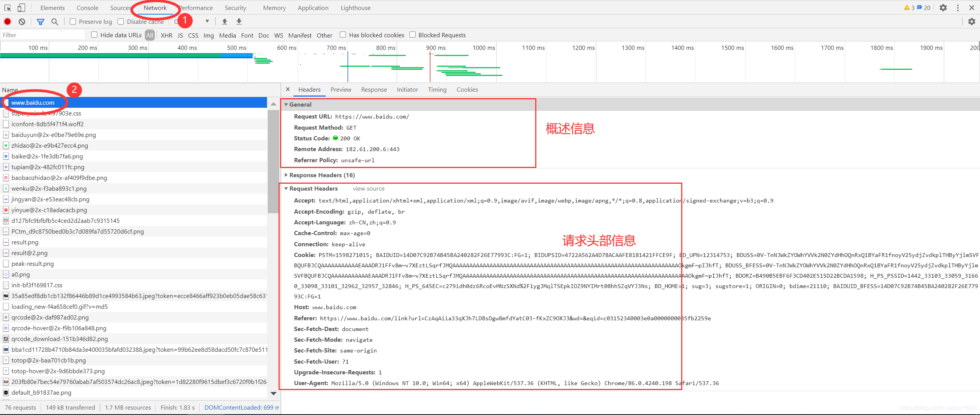Screen dimensions: 980x415
Task: Filter requests by WS type
Action: pos(279,35)
